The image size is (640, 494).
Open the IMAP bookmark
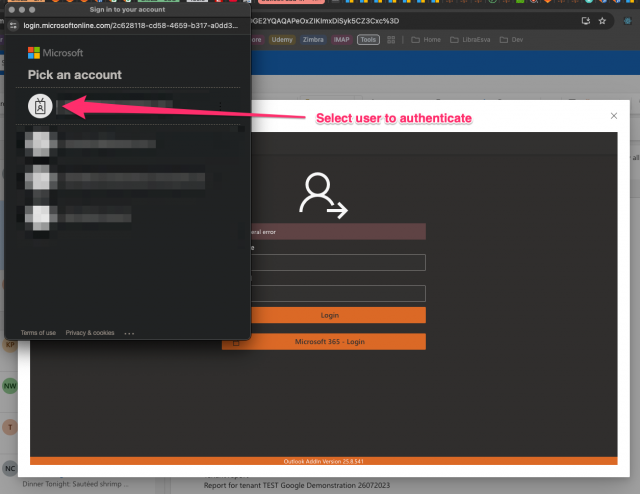[x=341, y=40]
